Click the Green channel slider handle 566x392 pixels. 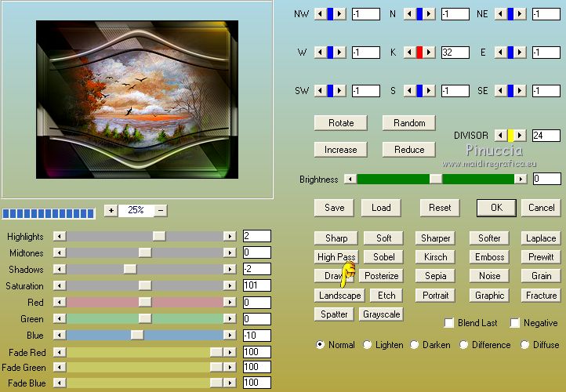(145, 319)
